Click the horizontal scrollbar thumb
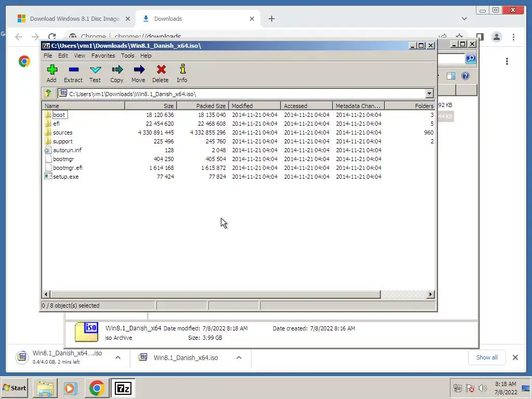532x399 pixels. (x=216, y=295)
